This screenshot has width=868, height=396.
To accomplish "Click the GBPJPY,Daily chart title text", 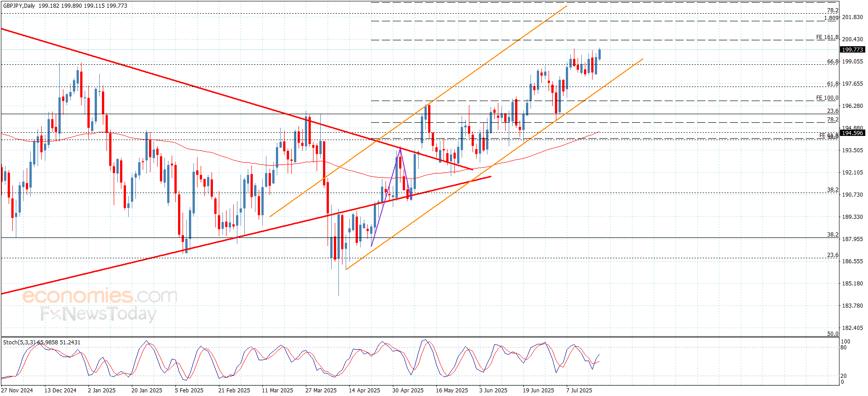I will coord(19,6).
